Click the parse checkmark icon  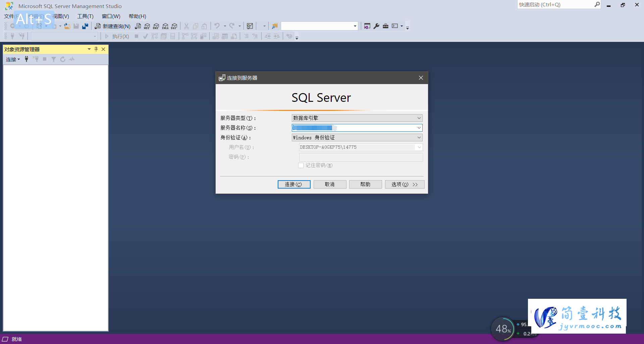point(145,36)
